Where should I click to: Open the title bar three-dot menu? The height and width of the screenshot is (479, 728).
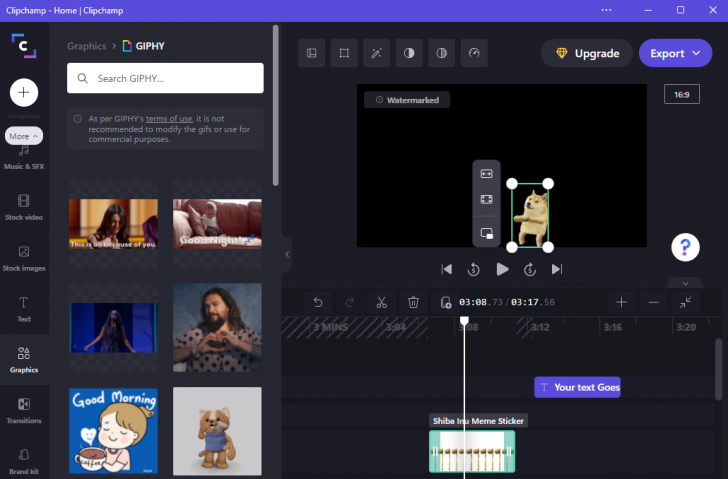[606, 10]
